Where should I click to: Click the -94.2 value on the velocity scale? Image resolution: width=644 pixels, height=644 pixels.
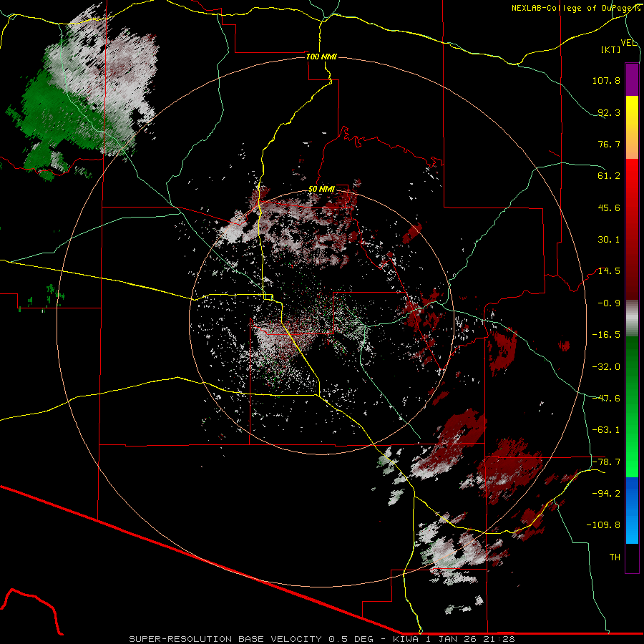click(606, 493)
